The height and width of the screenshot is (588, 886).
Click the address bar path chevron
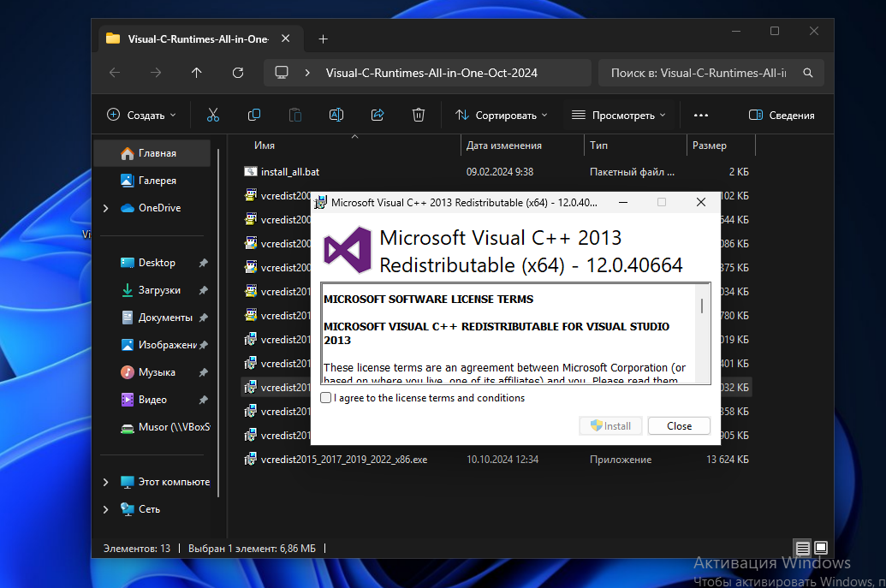click(x=307, y=73)
